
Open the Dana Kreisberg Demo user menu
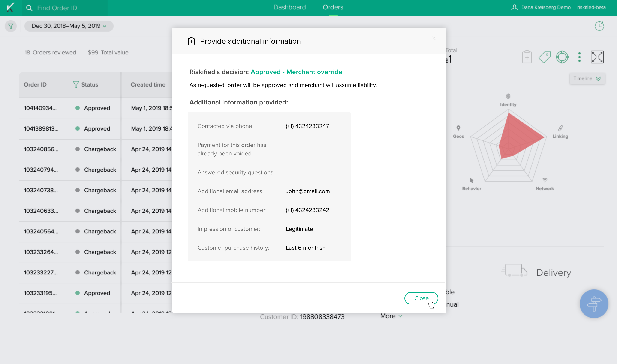point(541,7)
